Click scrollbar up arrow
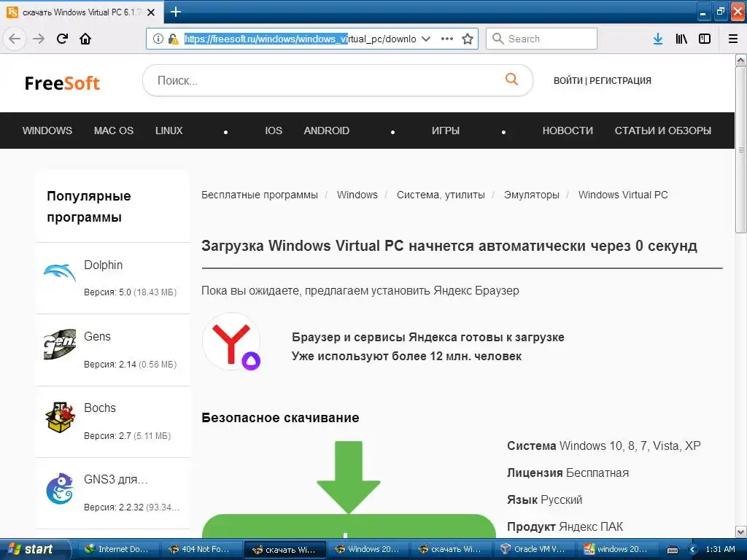The height and width of the screenshot is (560, 747). 740,60
